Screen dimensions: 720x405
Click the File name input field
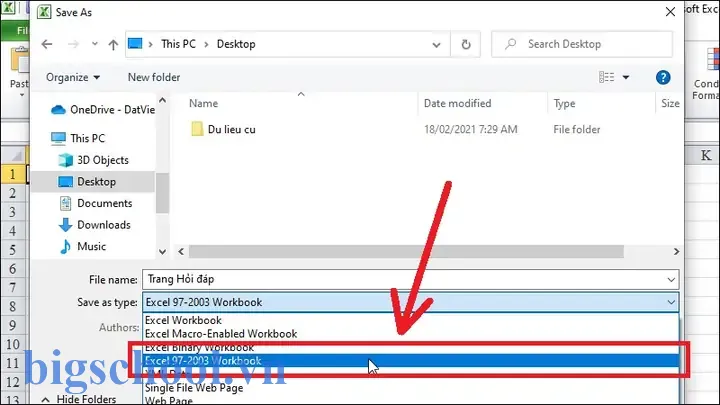tap(411, 279)
